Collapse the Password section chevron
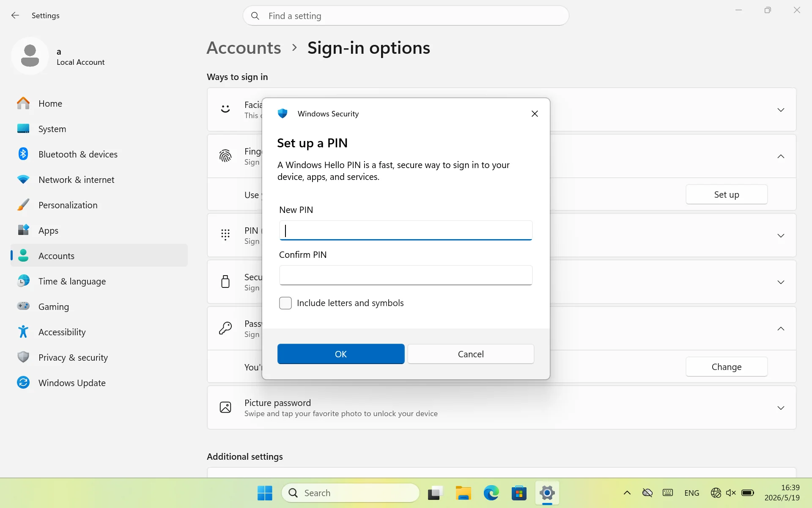Image resolution: width=812 pixels, height=508 pixels. pyautogui.click(x=781, y=329)
